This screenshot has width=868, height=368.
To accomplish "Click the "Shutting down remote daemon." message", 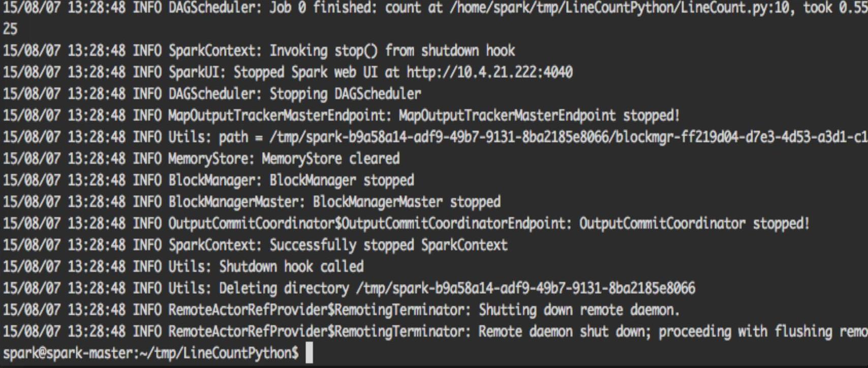I will (x=579, y=310).
